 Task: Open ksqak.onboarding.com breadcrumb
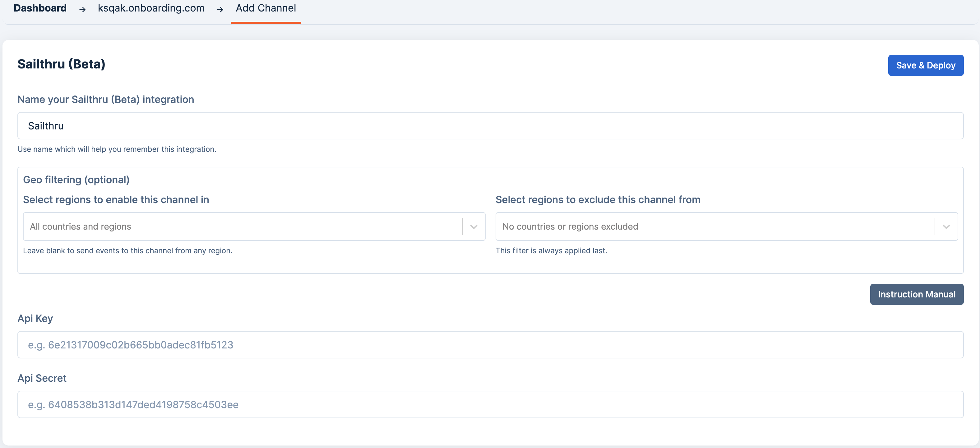click(x=151, y=8)
